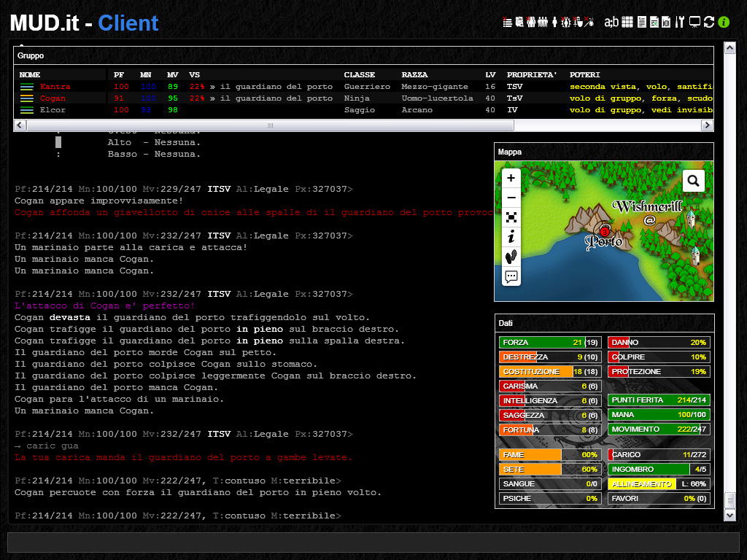747x560 pixels.
Task: Click the single person silhouette icon
Action: (x=554, y=22)
